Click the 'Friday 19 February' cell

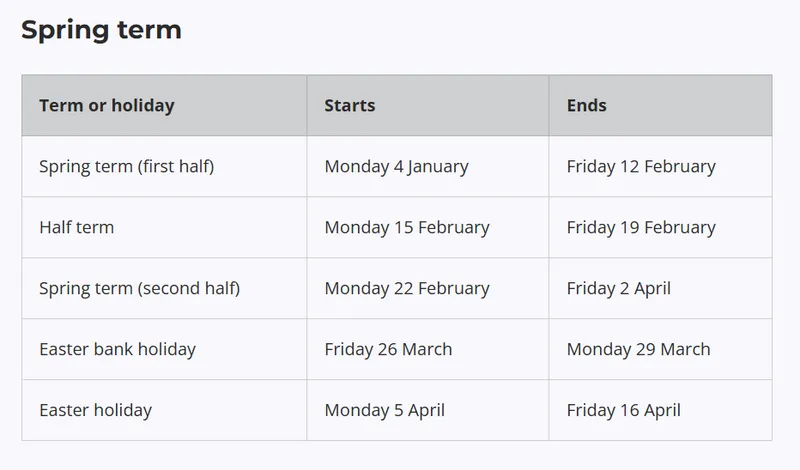click(x=641, y=227)
